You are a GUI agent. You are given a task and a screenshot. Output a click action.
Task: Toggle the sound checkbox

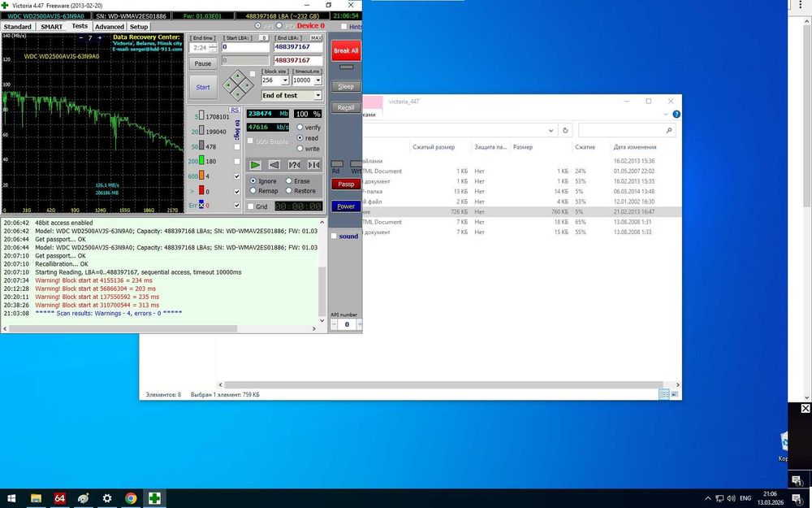[334, 236]
